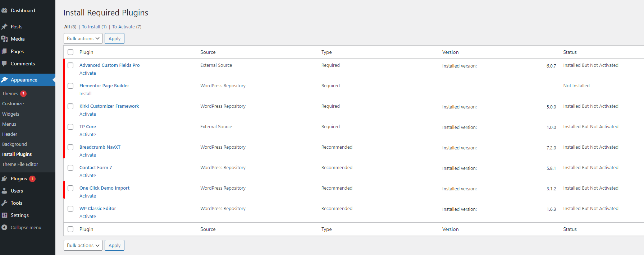This screenshot has width=644, height=255.
Task: Go to Theme File Editor submenu
Action: pos(20,164)
